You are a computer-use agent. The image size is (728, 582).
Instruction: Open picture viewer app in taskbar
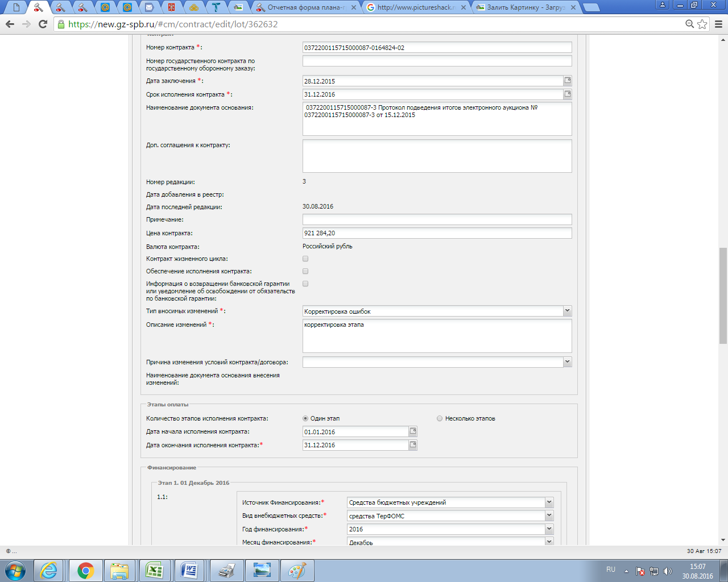[x=262, y=570]
